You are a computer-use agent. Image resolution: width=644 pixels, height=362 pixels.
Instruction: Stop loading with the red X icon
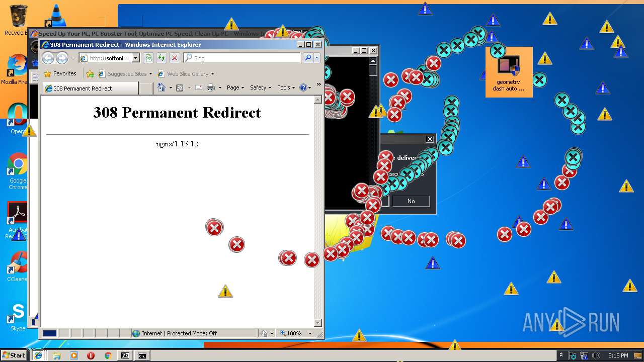[x=174, y=58]
